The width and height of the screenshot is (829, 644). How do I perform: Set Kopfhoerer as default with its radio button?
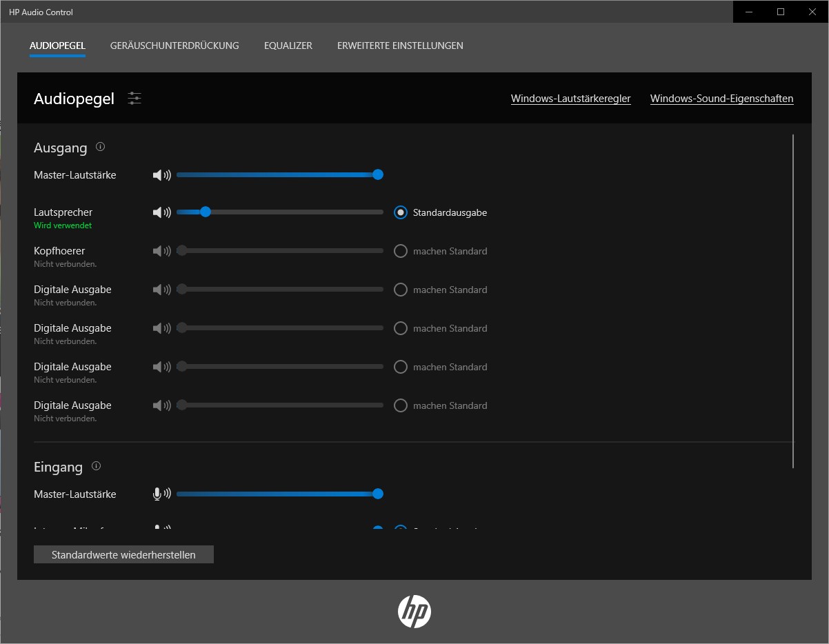pos(401,251)
